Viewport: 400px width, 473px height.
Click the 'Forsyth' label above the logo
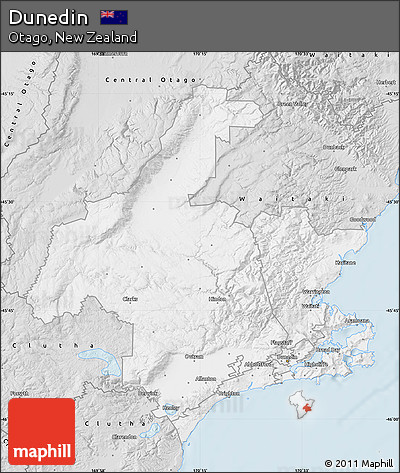(x=19, y=393)
